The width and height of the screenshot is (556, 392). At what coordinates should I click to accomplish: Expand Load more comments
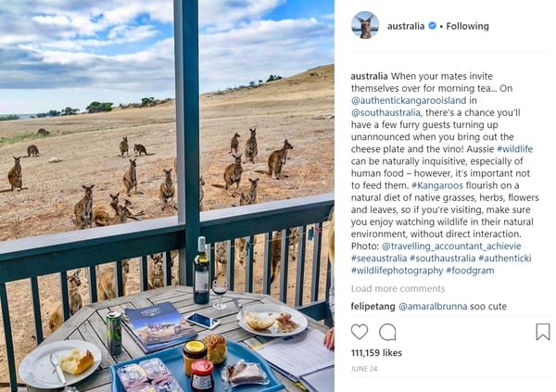click(398, 289)
